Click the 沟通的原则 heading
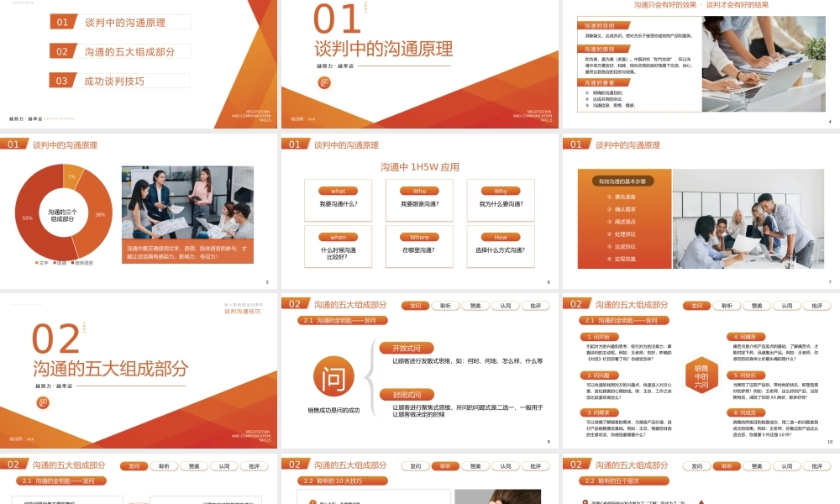 602,50
